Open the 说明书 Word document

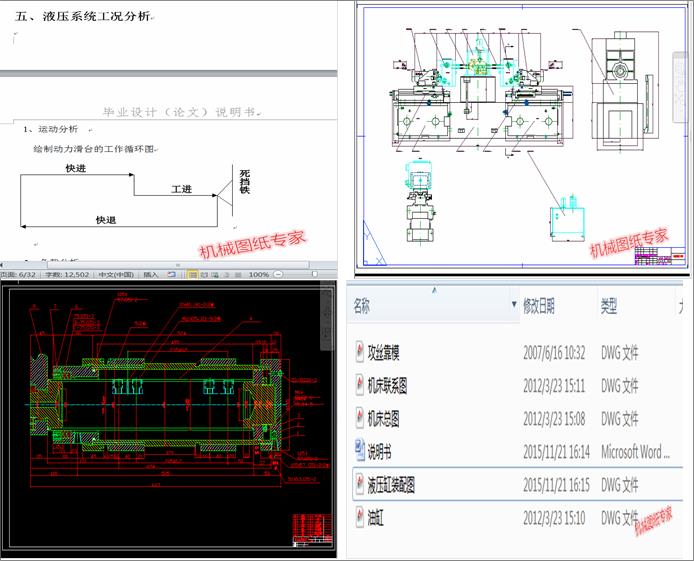[379, 452]
